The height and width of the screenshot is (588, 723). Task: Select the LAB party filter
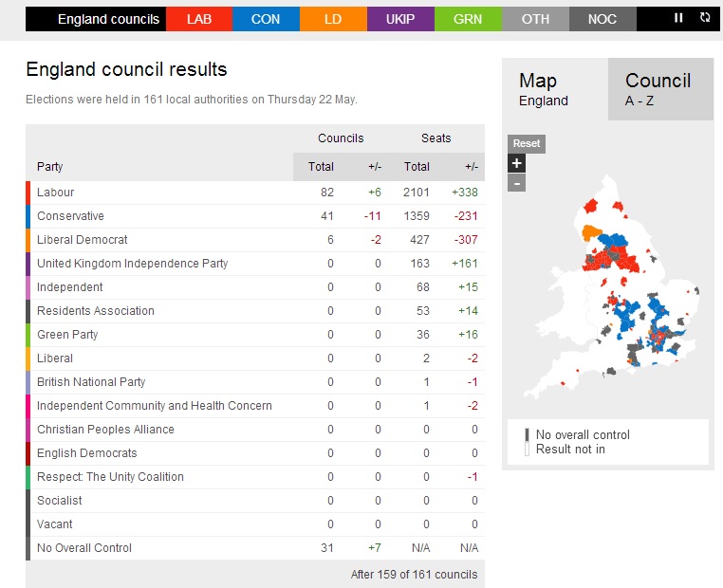pyautogui.click(x=199, y=19)
